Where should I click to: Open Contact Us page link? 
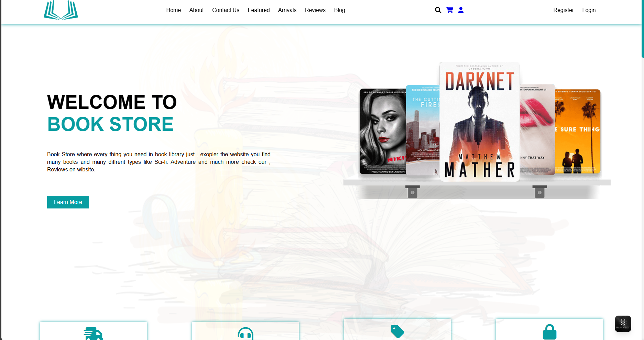point(226,10)
